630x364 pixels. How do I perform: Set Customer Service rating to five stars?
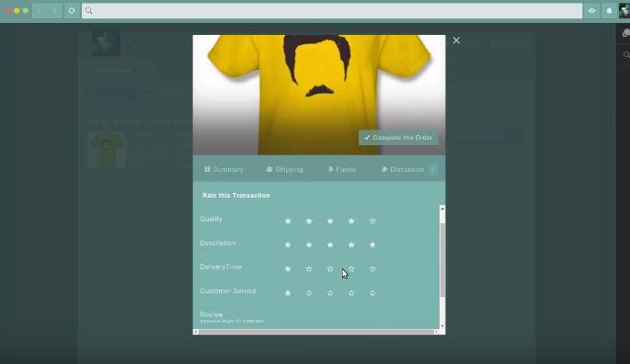pos(372,293)
